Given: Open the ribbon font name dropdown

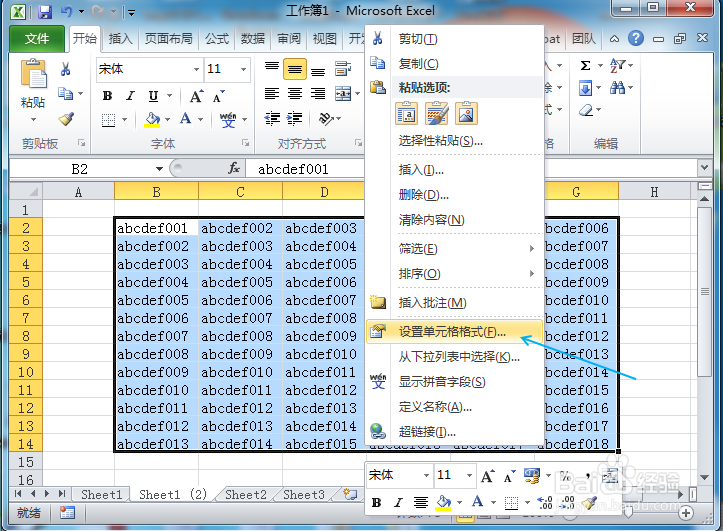Looking at the screenshot, I should click(196, 70).
